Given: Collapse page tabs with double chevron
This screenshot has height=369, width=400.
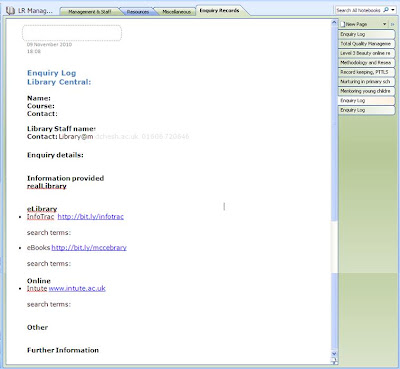Looking at the screenshot, I should point(392,24).
